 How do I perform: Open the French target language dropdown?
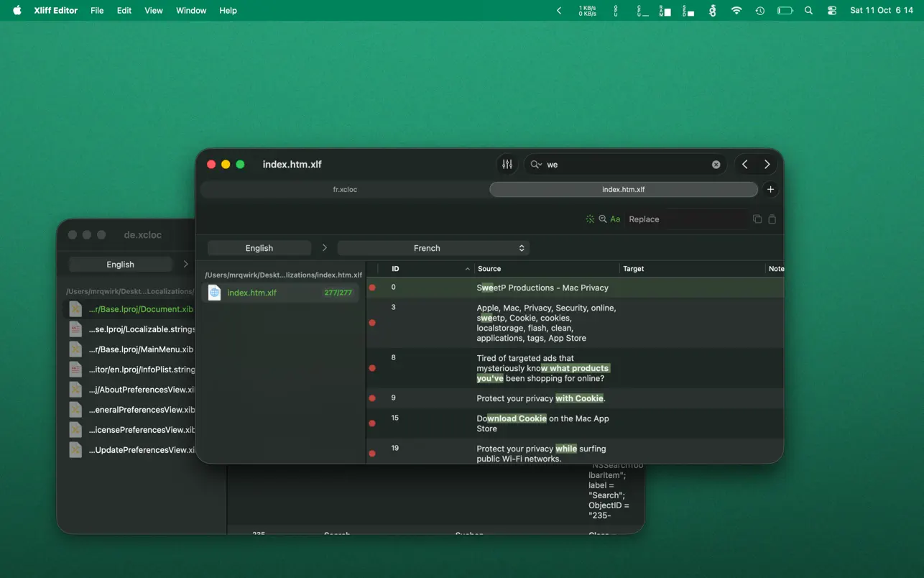pyautogui.click(x=433, y=247)
